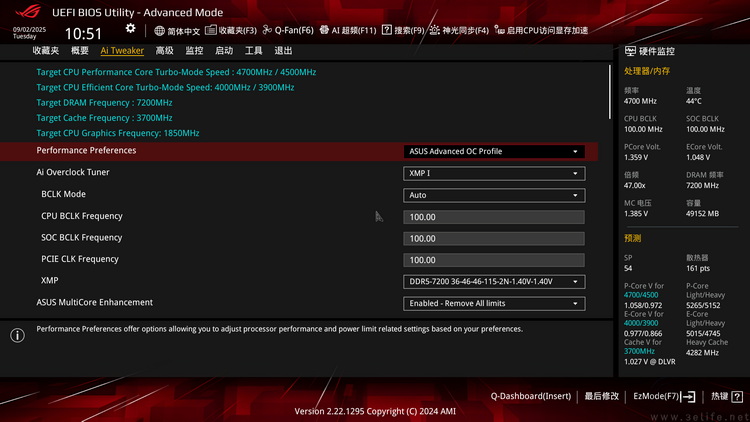Click Target CPU Efficient Core Turbo-Mode Speed line
Image resolution: width=750 pixels, height=422 pixels.
(x=165, y=88)
